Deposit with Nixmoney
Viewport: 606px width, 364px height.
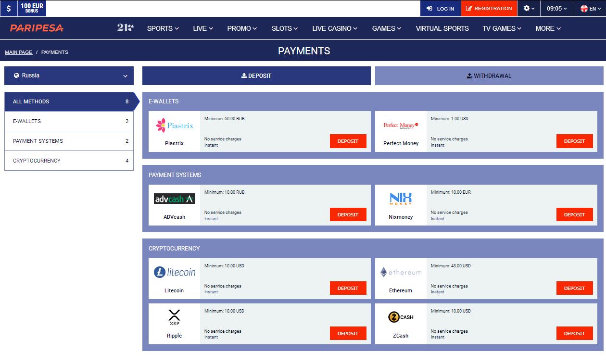pyautogui.click(x=574, y=214)
